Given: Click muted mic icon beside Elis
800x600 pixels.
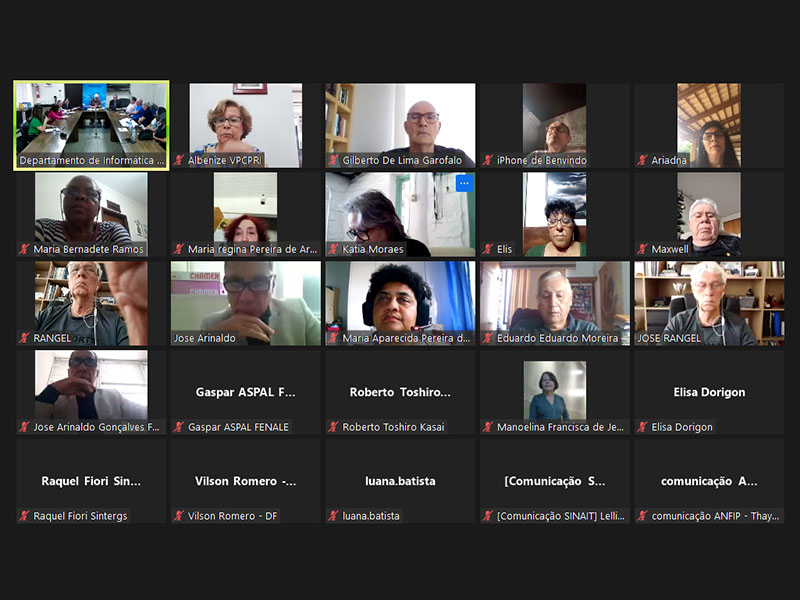Looking at the screenshot, I should [488, 249].
